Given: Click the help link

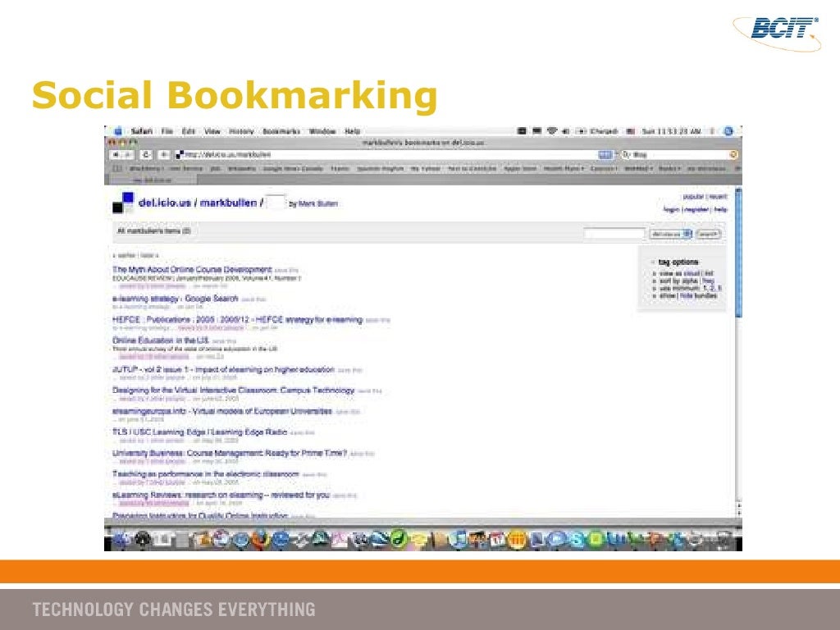Looking at the screenshot, I should pos(720,209).
